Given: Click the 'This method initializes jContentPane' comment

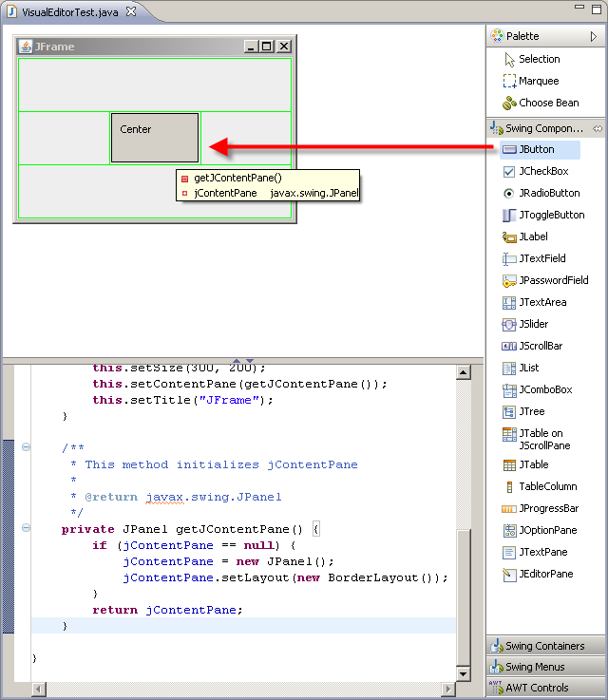Looking at the screenshot, I should [x=221, y=464].
